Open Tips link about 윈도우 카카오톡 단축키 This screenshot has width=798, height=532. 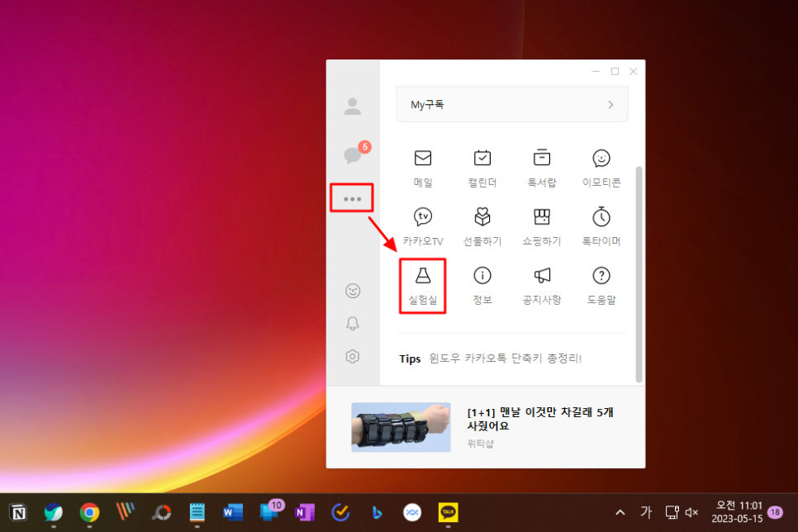click(x=505, y=359)
